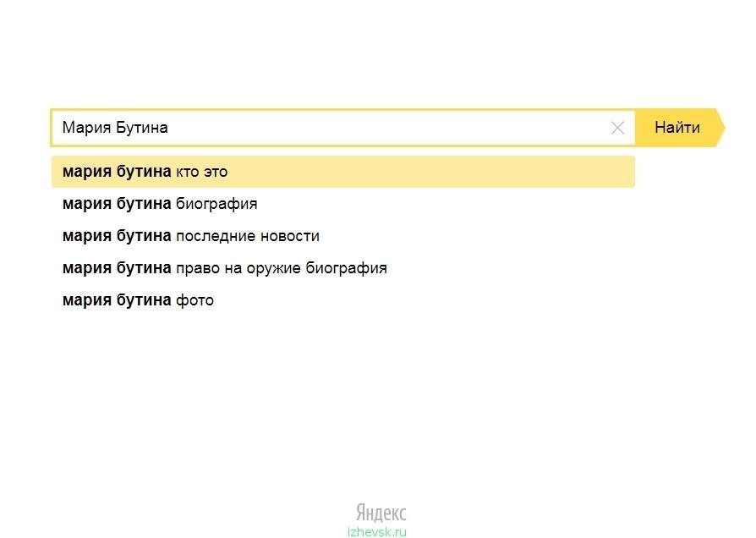Select suggestion мария бутина биография
Image resolution: width=756 pixels, height=538 pixels.
pyautogui.click(x=342, y=204)
